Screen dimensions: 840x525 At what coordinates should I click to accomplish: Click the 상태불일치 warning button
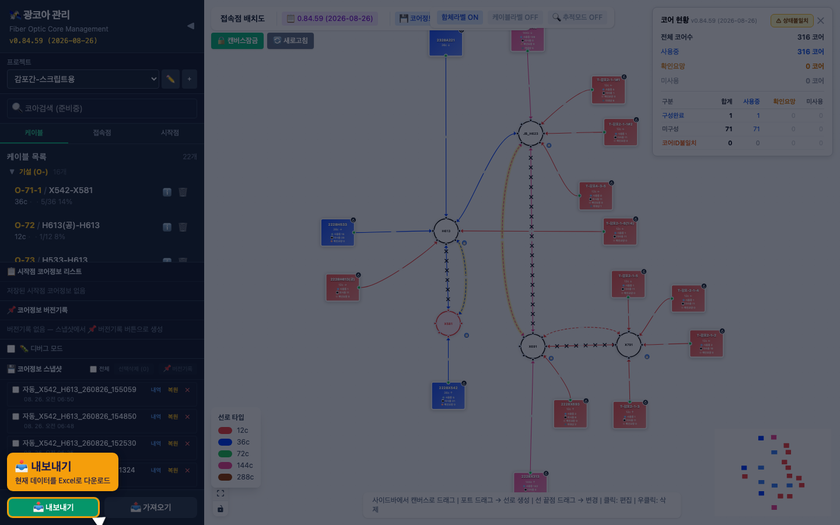pyautogui.click(x=792, y=21)
